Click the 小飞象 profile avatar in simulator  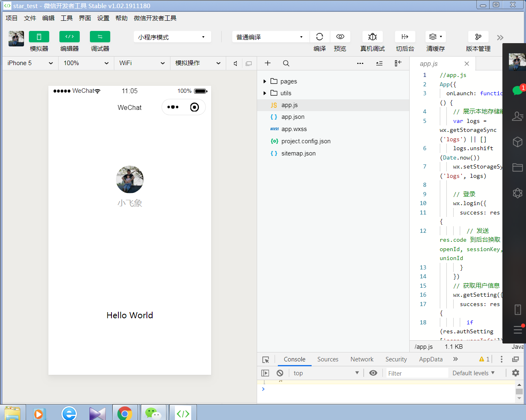click(x=130, y=179)
